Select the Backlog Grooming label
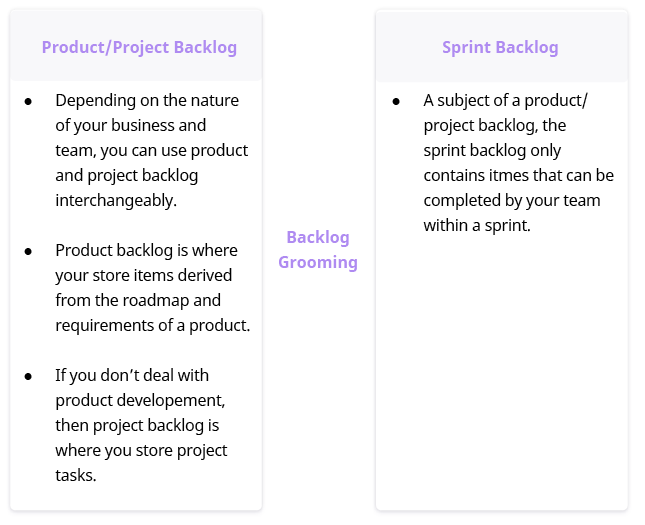 (318, 250)
